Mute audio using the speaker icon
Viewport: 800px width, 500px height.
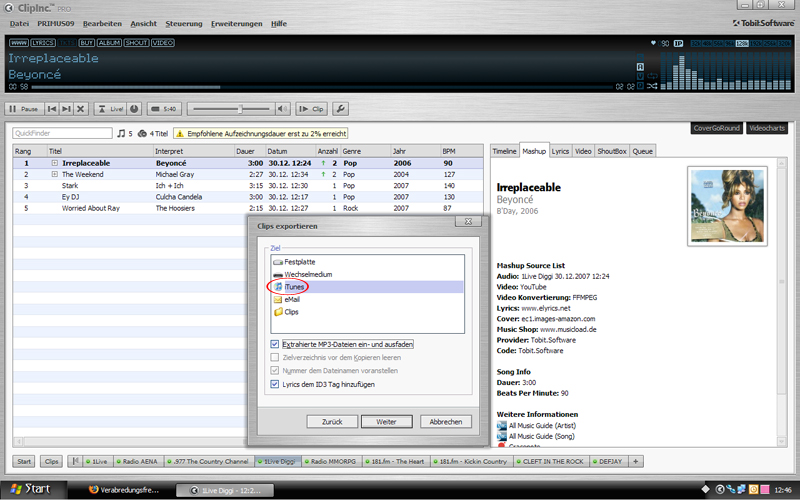click(x=283, y=108)
